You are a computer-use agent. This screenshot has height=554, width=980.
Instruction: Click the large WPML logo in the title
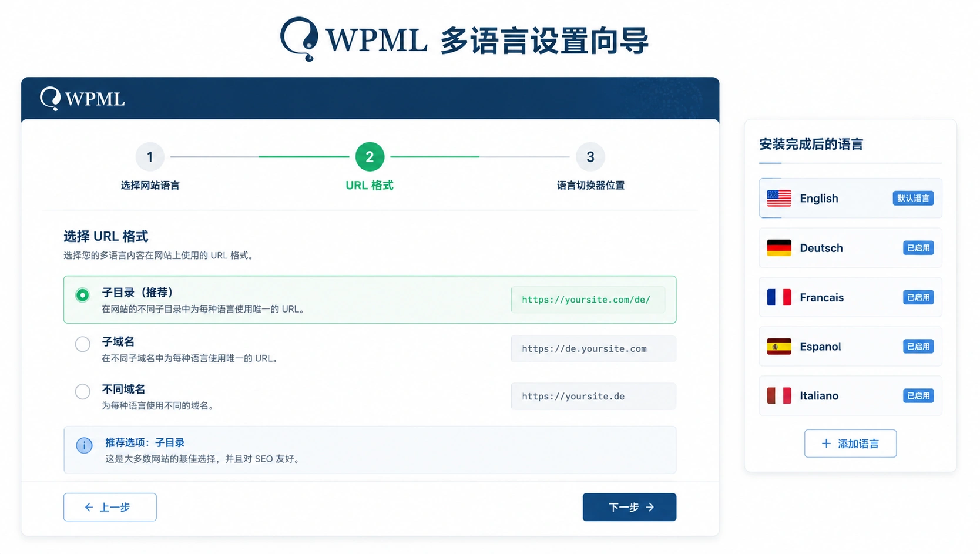353,39
